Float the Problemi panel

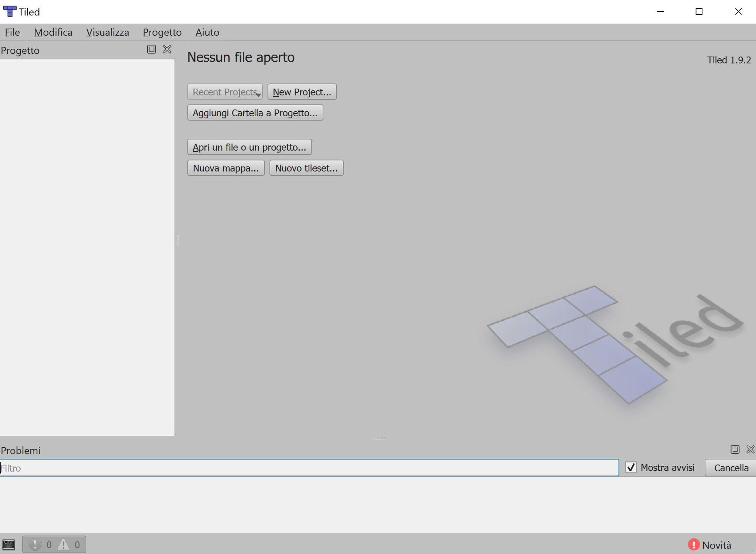735,449
